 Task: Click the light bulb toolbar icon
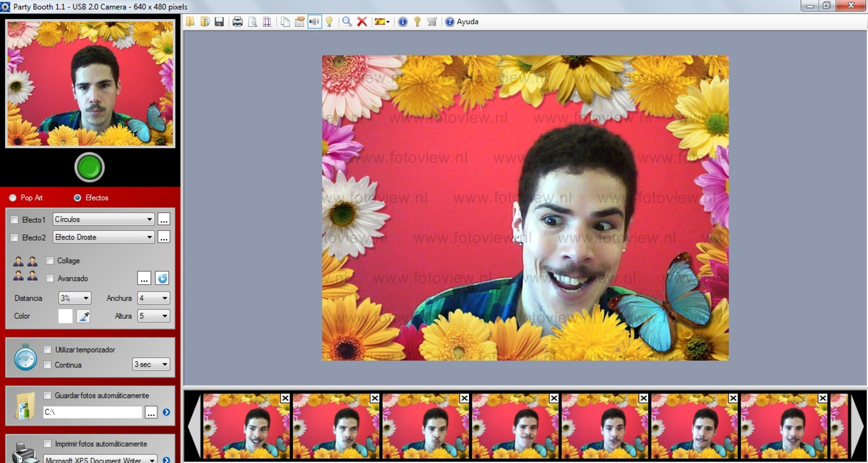(329, 22)
